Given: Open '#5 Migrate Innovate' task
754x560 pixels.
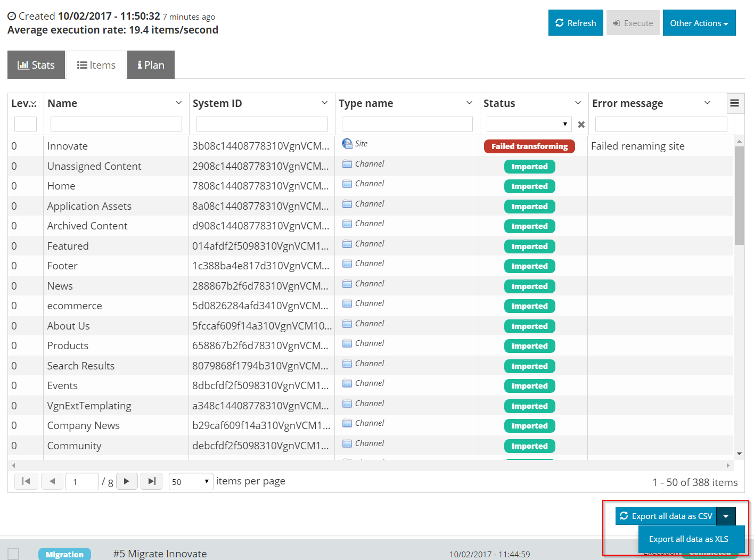Looking at the screenshot, I should point(160,554).
